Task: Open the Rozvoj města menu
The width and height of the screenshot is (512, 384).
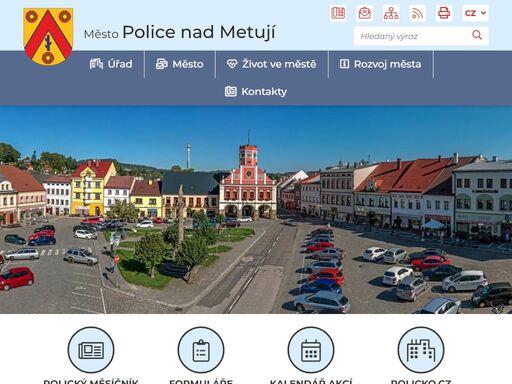Action: (x=381, y=64)
